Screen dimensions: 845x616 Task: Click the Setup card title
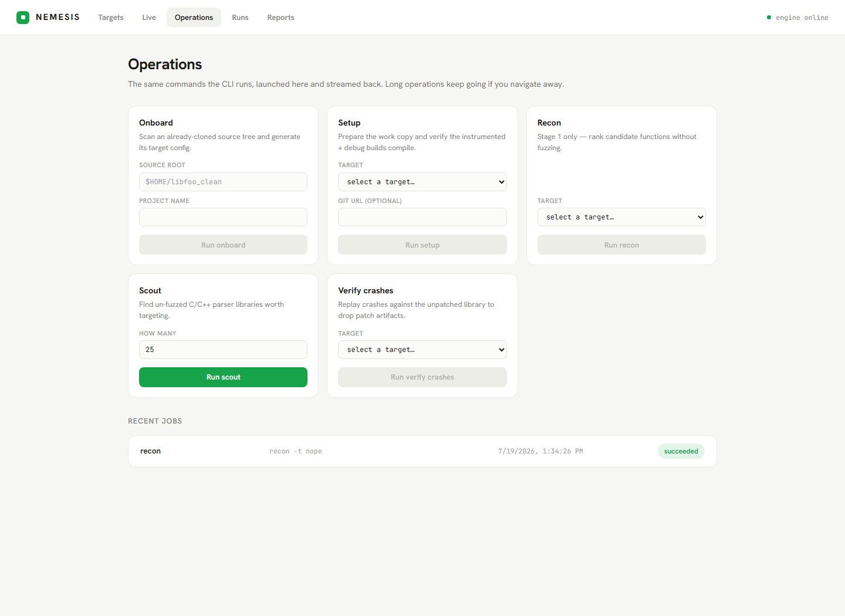349,123
